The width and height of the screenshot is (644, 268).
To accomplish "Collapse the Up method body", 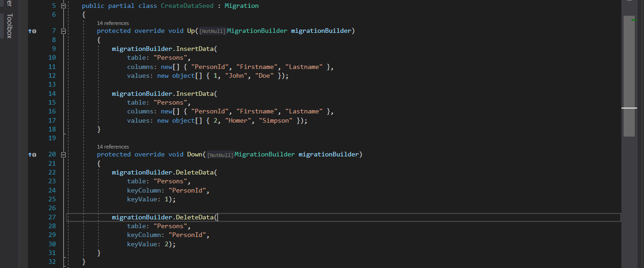I will tap(63, 31).
